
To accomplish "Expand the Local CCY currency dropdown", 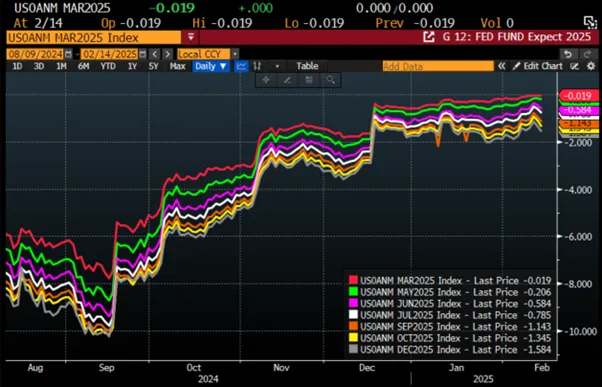I will (235, 54).
